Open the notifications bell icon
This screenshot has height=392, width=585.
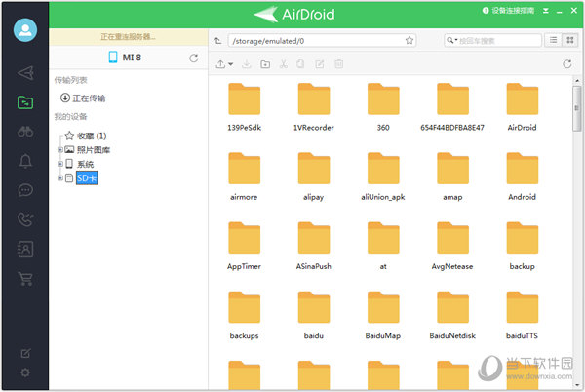[x=25, y=161]
